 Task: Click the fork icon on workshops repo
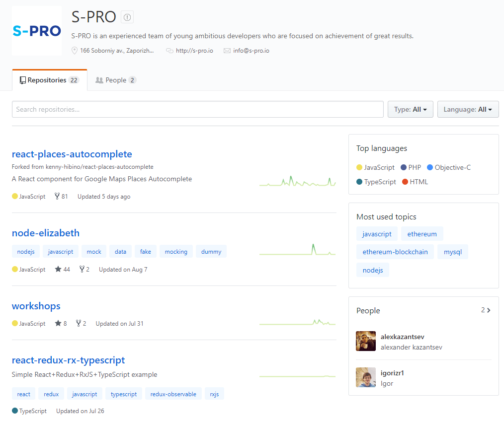click(79, 324)
